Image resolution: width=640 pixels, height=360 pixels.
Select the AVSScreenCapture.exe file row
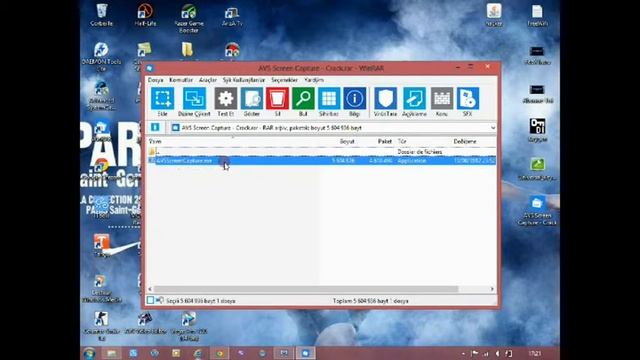(322, 160)
